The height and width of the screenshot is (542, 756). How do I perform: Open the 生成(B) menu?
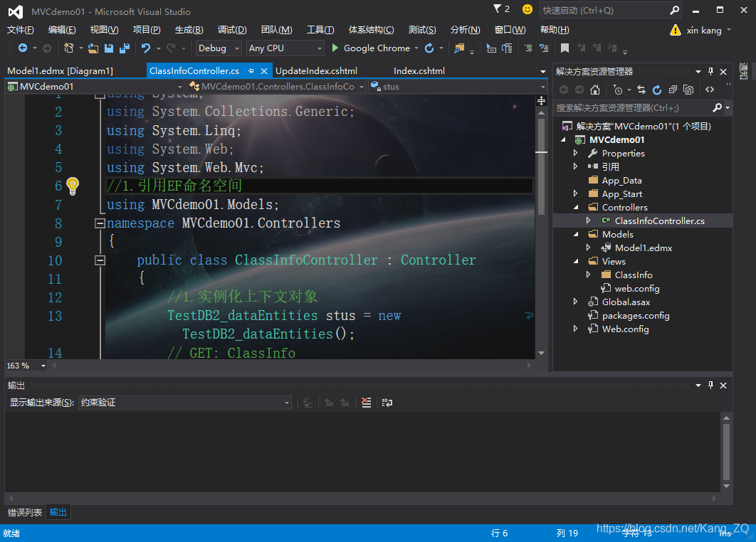click(x=189, y=30)
